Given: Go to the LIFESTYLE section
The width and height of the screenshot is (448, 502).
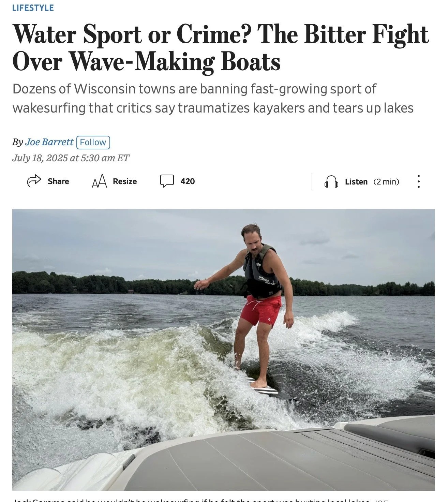Looking at the screenshot, I should click(x=33, y=8).
